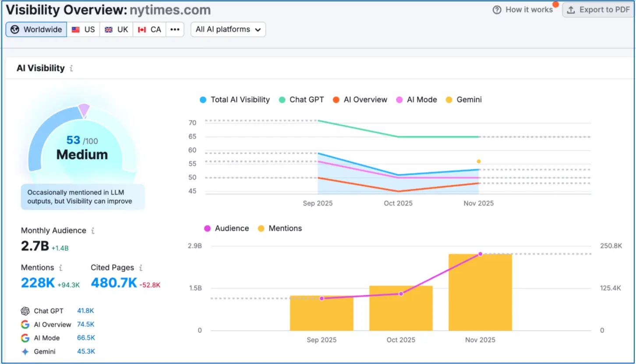
Task: Switch to the CA region tab
Action: pos(149,30)
